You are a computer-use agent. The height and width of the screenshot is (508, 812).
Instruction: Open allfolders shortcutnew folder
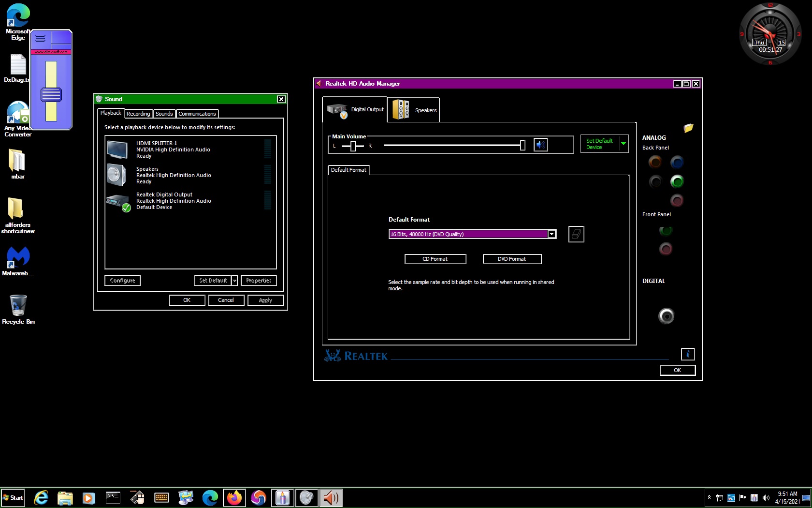(18, 216)
